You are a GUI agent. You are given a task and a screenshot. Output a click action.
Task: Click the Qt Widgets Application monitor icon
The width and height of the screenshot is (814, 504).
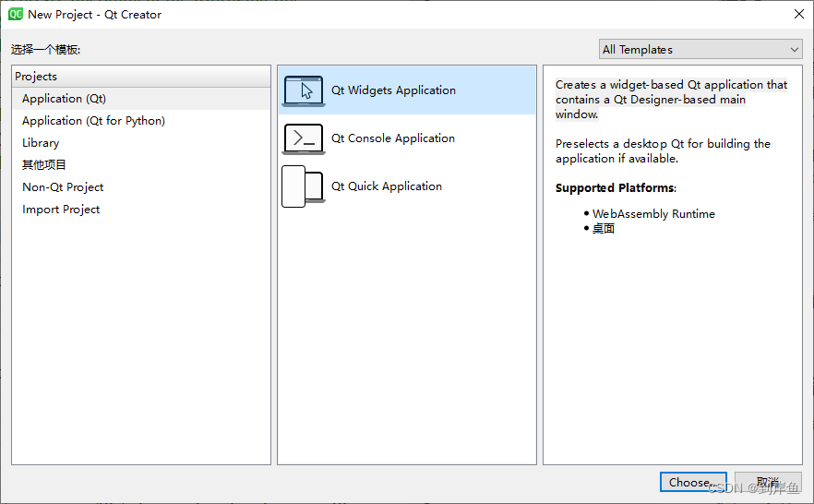click(304, 90)
